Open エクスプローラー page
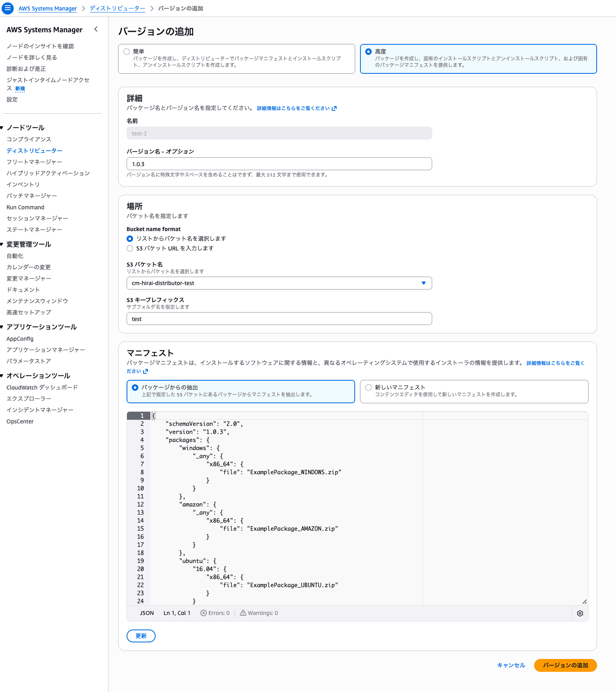Image resolution: width=616 pixels, height=692 pixels. [29, 399]
